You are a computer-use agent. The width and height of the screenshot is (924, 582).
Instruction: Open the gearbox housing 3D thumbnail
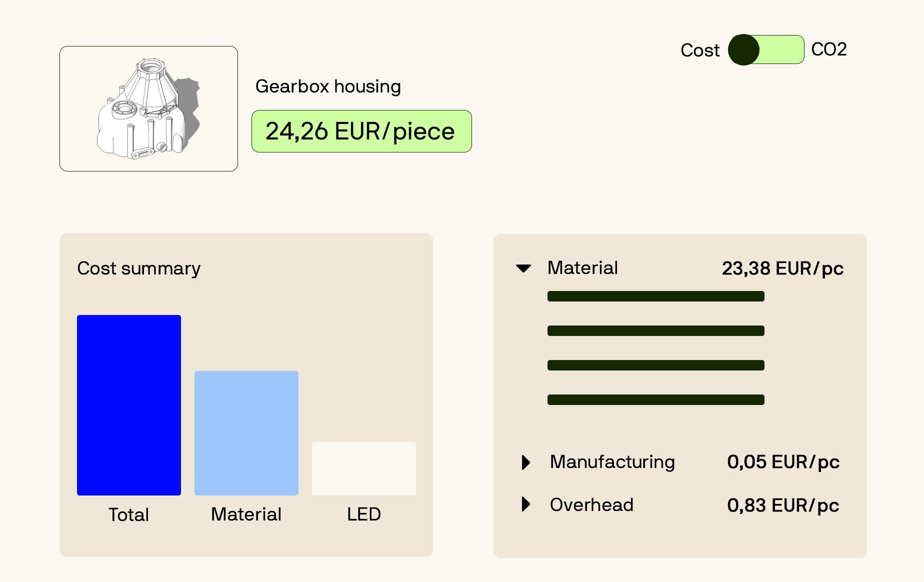(x=148, y=108)
